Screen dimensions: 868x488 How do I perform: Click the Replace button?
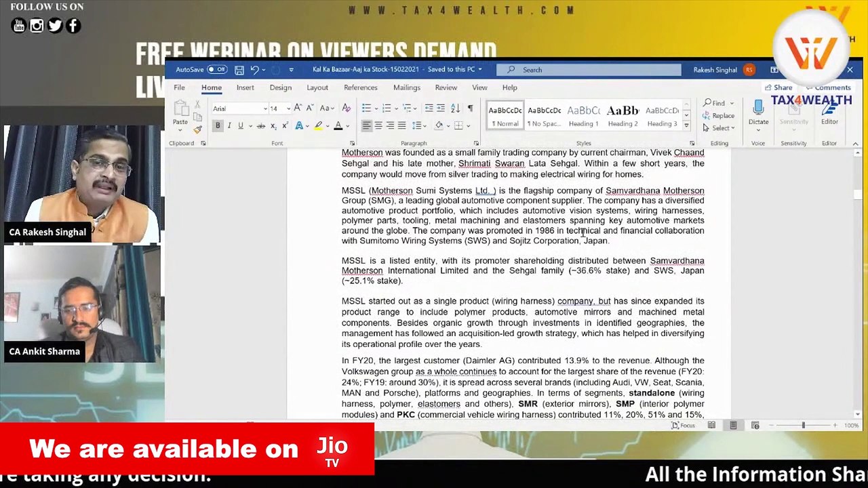pos(719,116)
